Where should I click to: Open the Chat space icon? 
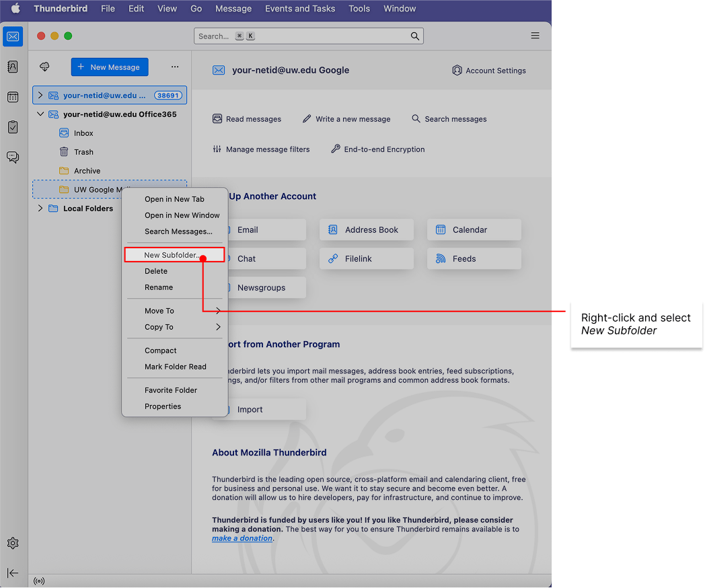(12, 157)
